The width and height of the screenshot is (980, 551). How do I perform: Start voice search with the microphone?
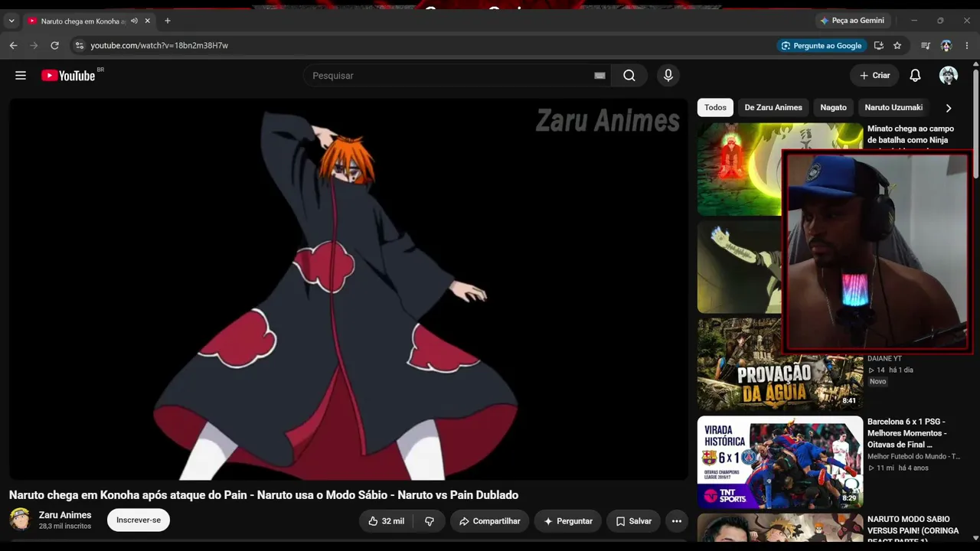point(668,76)
